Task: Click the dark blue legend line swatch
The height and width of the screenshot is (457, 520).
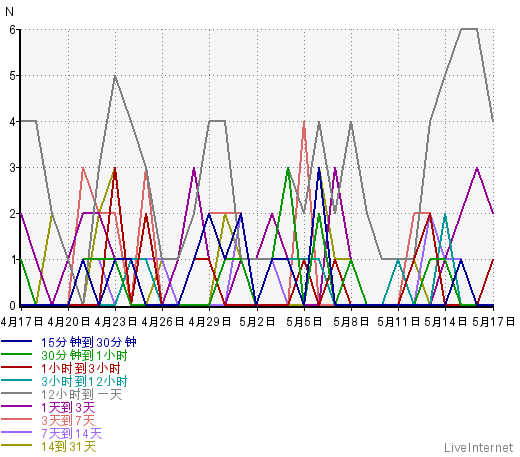Action: [17, 341]
